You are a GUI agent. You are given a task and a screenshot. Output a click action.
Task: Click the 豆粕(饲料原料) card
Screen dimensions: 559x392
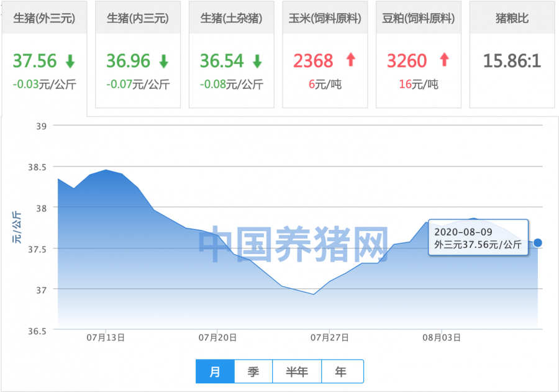[x=418, y=53]
